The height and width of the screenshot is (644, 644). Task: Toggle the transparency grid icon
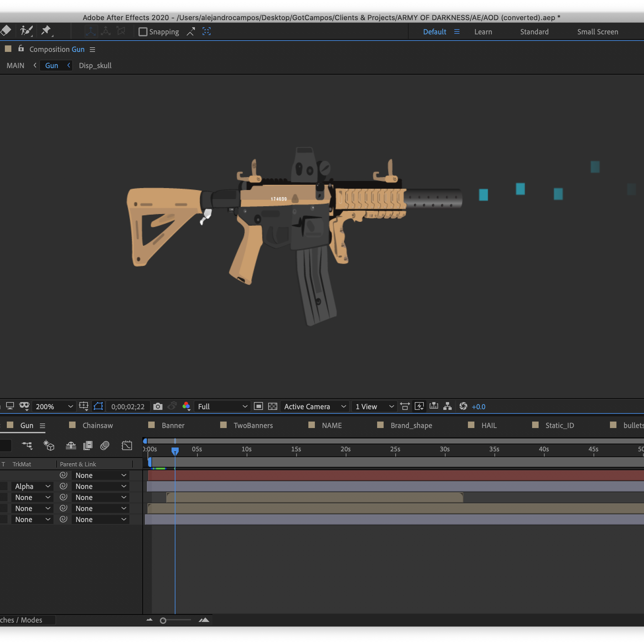[x=273, y=406]
